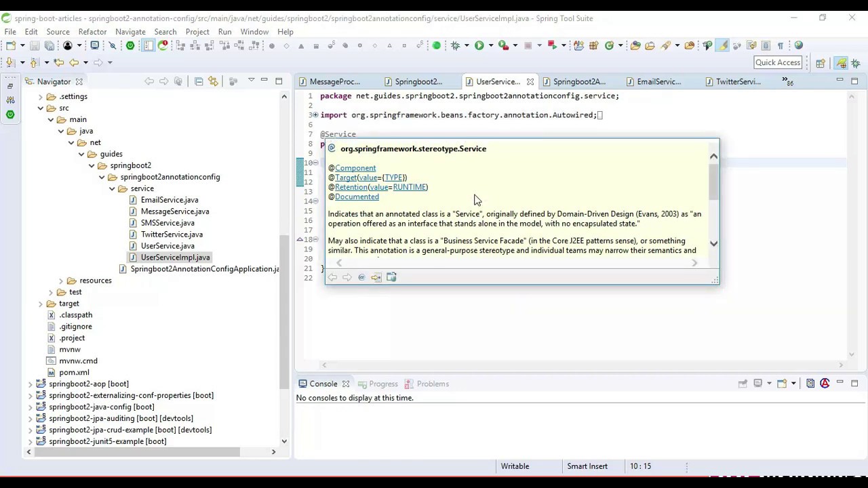Click the web browser globe icon
868x488 pixels.
pyautogui.click(x=798, y=45)
